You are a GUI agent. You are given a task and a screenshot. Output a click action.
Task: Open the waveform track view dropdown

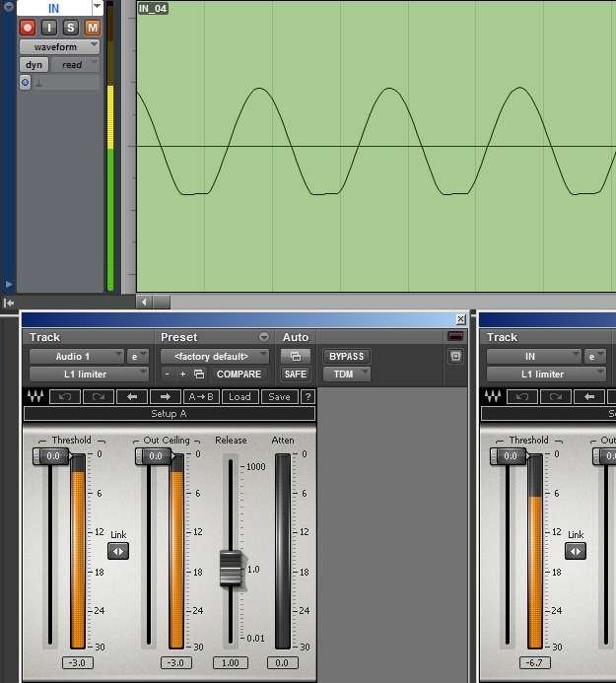(59, 46)
